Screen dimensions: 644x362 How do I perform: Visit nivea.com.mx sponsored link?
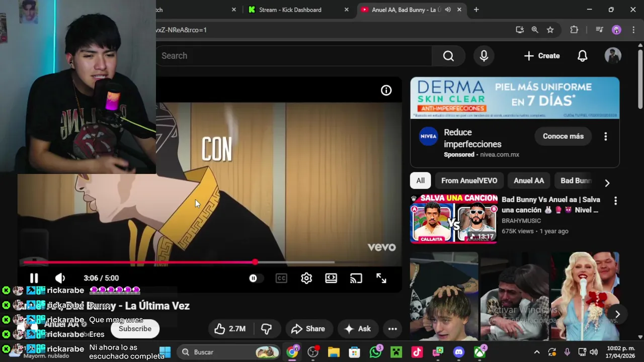[x=499, y=155]
